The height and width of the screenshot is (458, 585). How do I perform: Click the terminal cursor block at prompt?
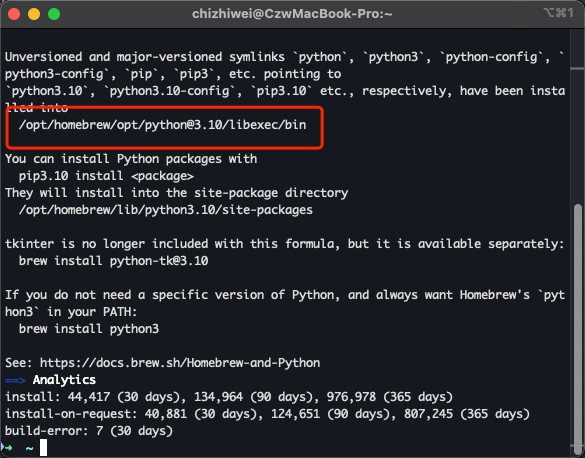44,448
